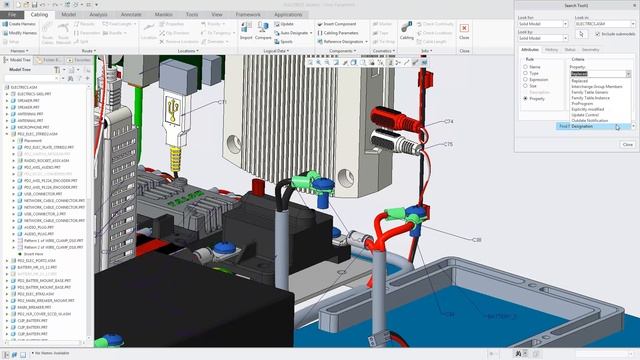The height and width of the screenshot is (360, 640).
Task: Click the Compare logical data icon
Action: pos(263,28)
